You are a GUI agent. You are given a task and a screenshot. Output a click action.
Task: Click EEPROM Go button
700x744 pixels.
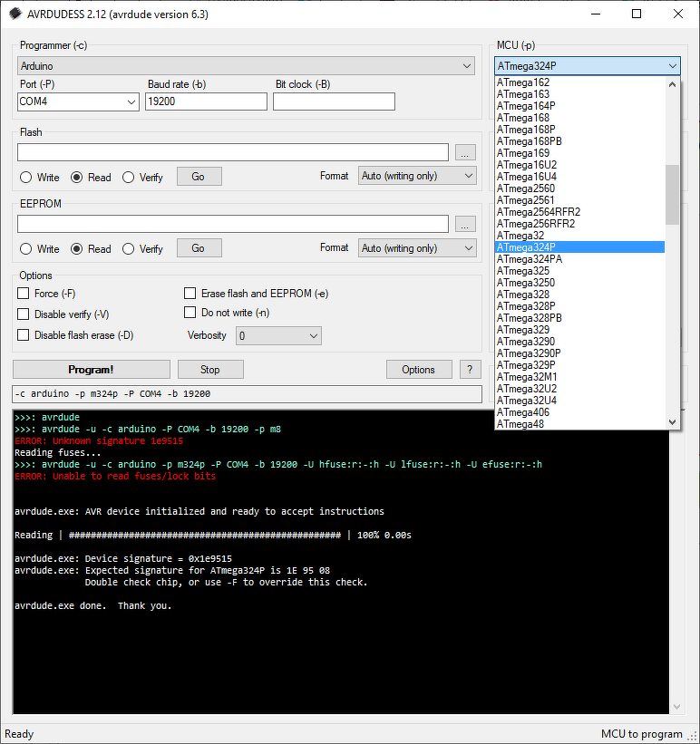click(x=199, y=248)
